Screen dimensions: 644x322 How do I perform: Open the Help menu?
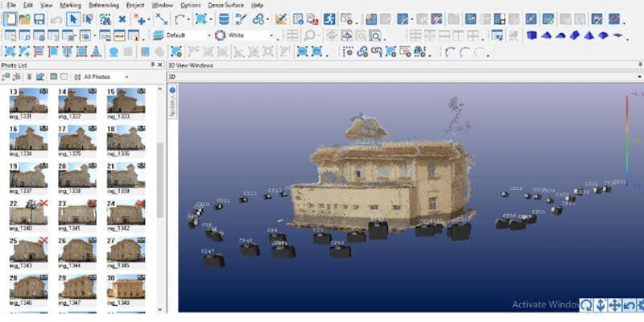257,6
